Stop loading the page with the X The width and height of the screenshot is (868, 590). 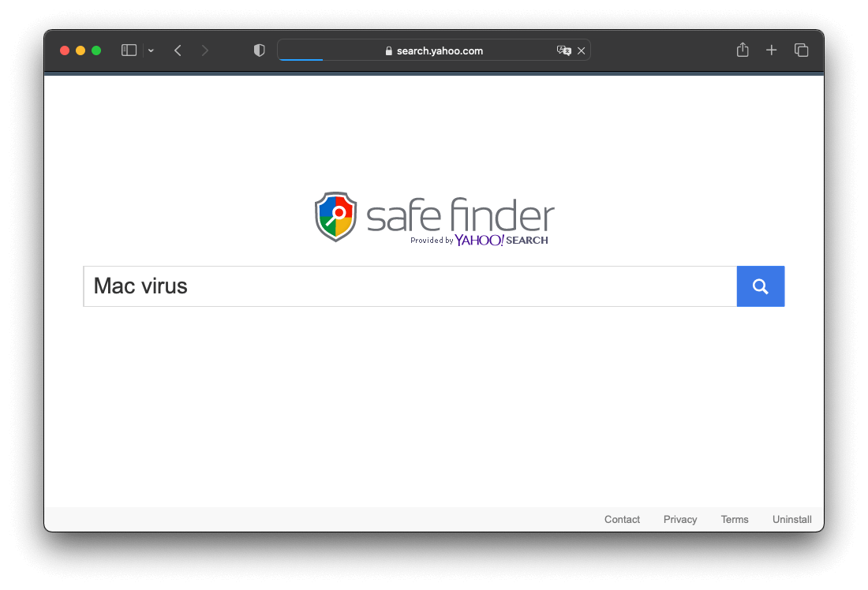pos(582,51)
